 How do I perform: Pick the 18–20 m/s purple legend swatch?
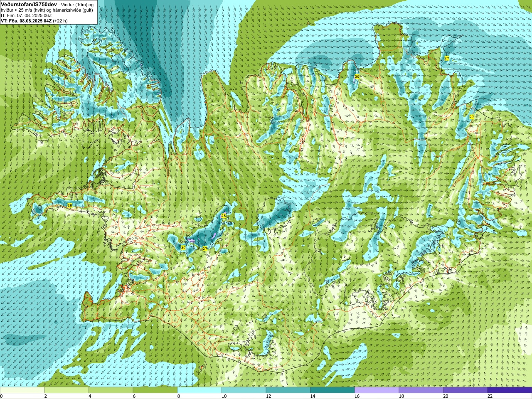click(421, 390)
